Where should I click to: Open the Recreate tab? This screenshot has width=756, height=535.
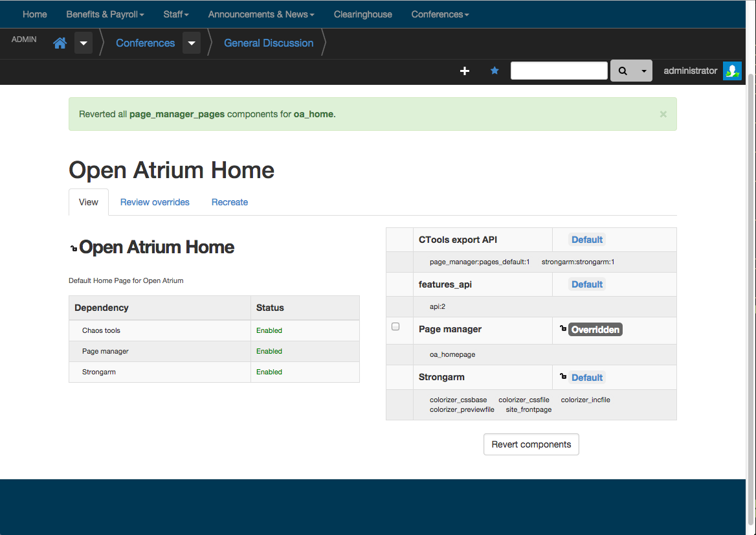click(x=229, y=202)
